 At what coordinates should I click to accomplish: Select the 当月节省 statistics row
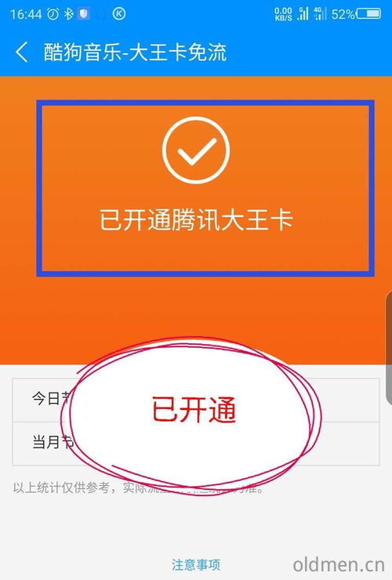pyautogui.click(x=196, y=443)
